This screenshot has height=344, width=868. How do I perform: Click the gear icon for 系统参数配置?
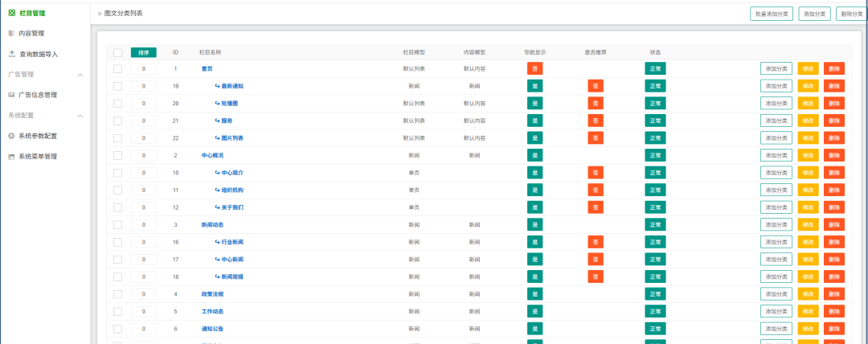tap(11, 136)
